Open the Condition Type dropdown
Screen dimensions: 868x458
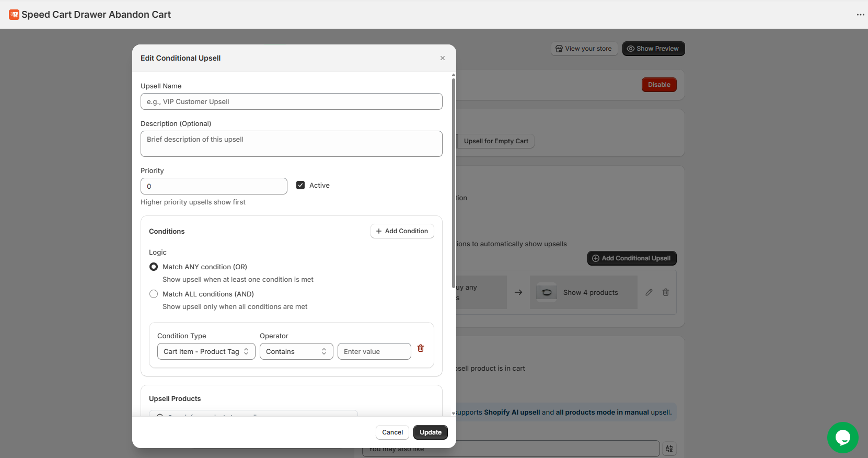[206, 351]
